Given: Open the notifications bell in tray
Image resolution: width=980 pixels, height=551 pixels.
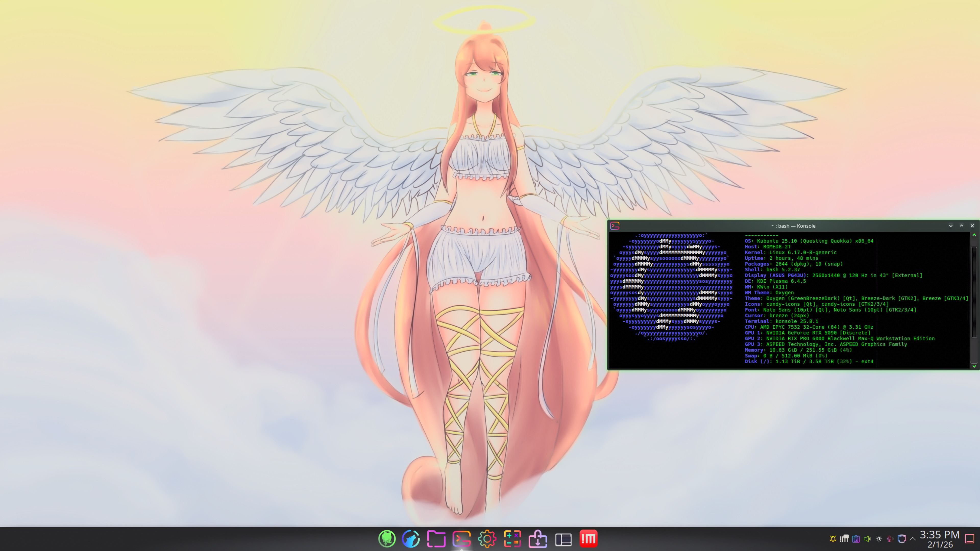Looking at the screenshot, I should (x=833, y=539).
